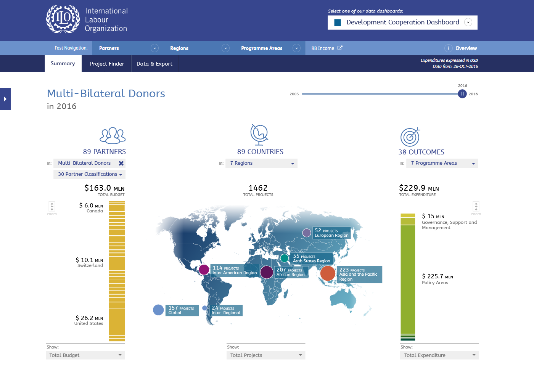Click the ILO logo emblem

pyautogui.click(x=63, y=19)
